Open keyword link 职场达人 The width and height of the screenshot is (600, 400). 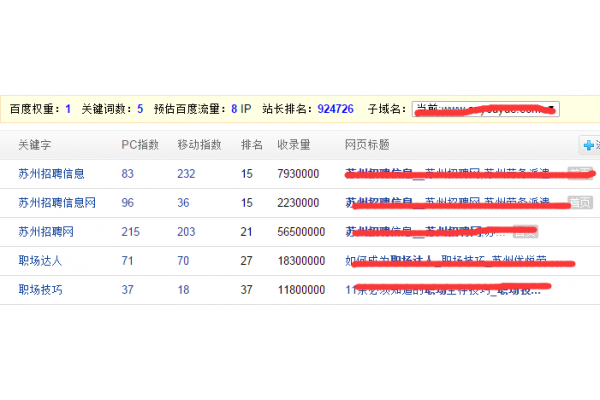pos(40,261)
